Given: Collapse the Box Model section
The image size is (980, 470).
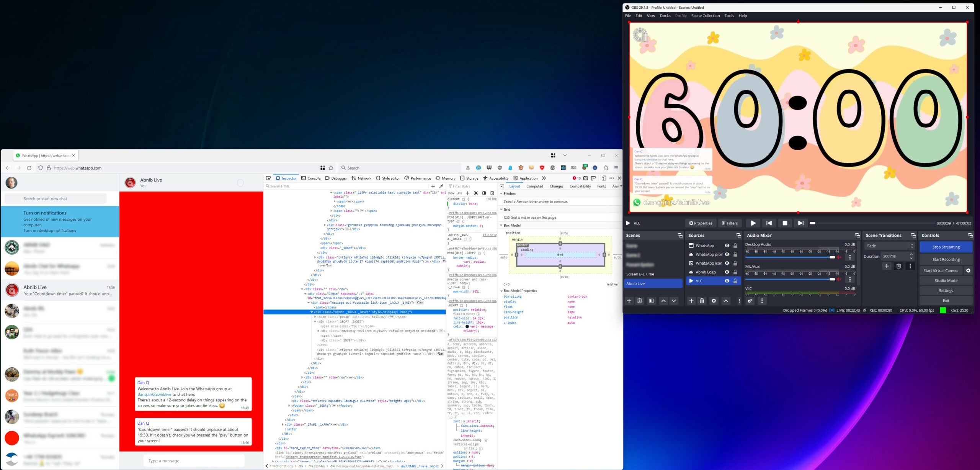Looking at the screenshot, I should pos(501,225).
